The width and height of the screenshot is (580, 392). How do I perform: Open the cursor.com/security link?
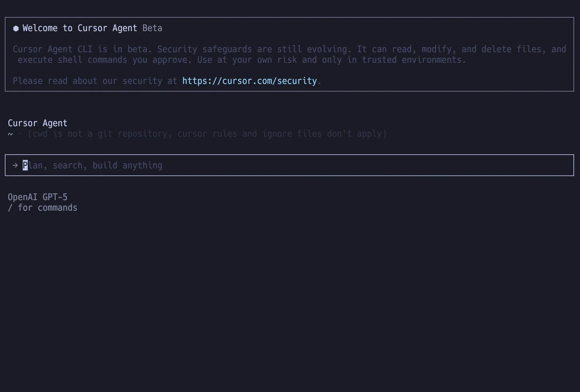point(249,81)
